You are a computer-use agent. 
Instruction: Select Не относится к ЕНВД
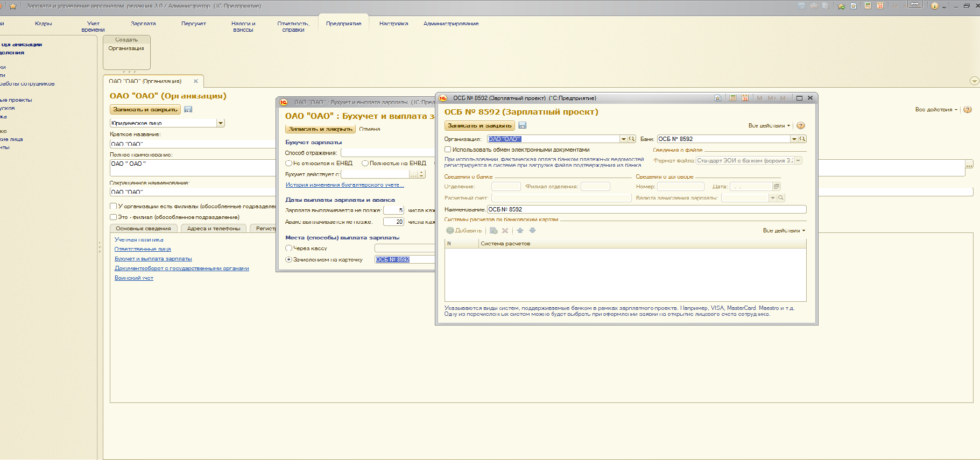click(288, 163)
